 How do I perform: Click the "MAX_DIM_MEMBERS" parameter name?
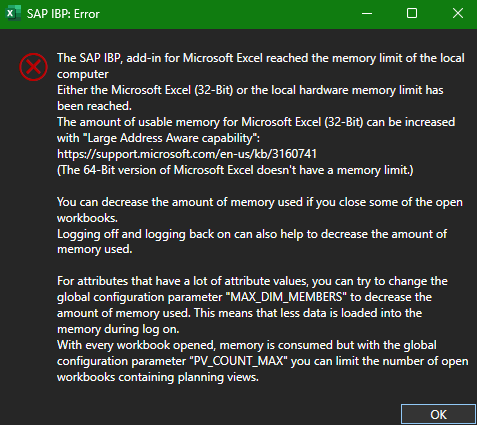pyautogui.click(x=286, y=297)
